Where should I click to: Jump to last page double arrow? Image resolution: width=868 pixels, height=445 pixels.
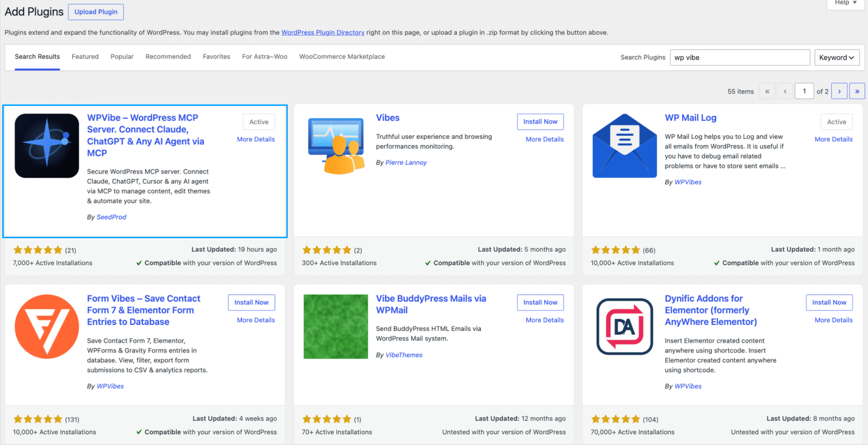[x=857, y=91]
